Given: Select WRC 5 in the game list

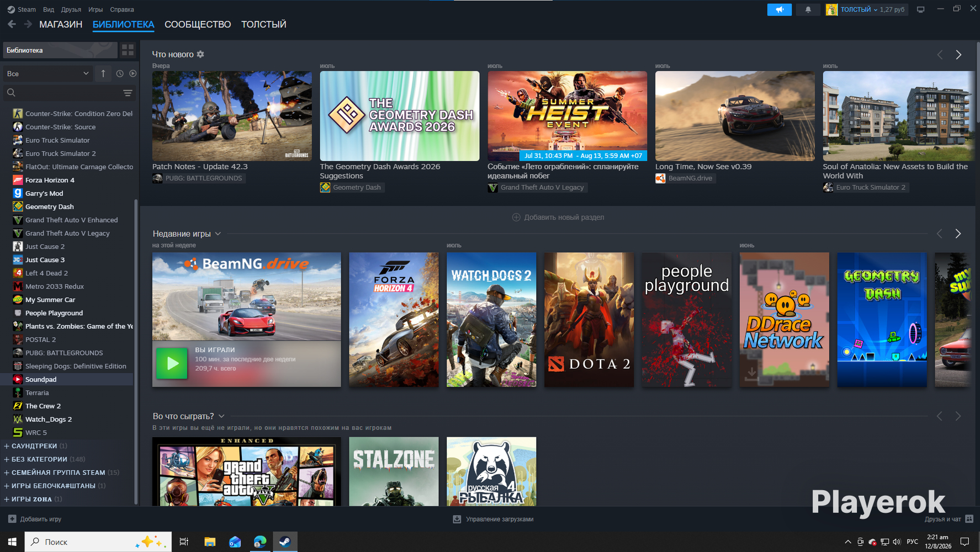Looking at the screenshot, I should click(36, 432).
